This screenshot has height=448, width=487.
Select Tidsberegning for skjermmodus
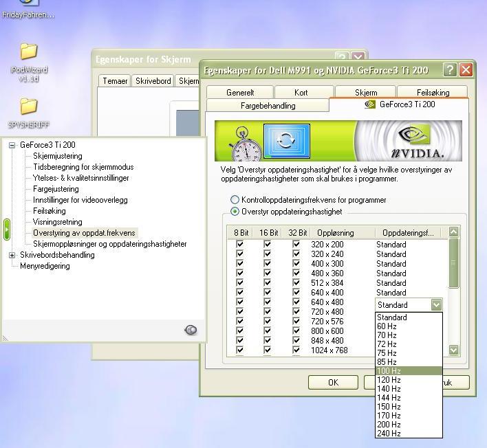pyautogui.click(x=83, y=167)
